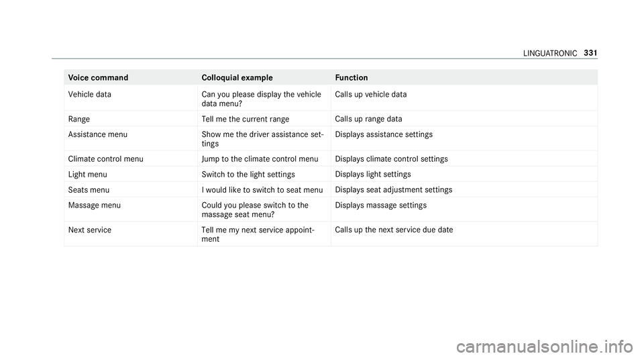This screenshot has height=358, width=644.
Task: Open the carmanualsonline.info watermark link
Action: 545,347
